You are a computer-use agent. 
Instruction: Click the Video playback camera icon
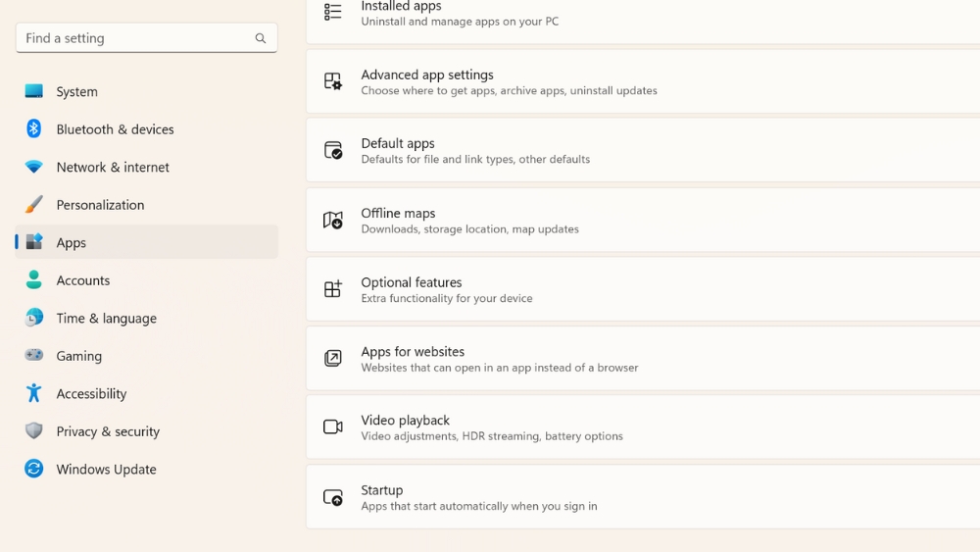(333, 427)
